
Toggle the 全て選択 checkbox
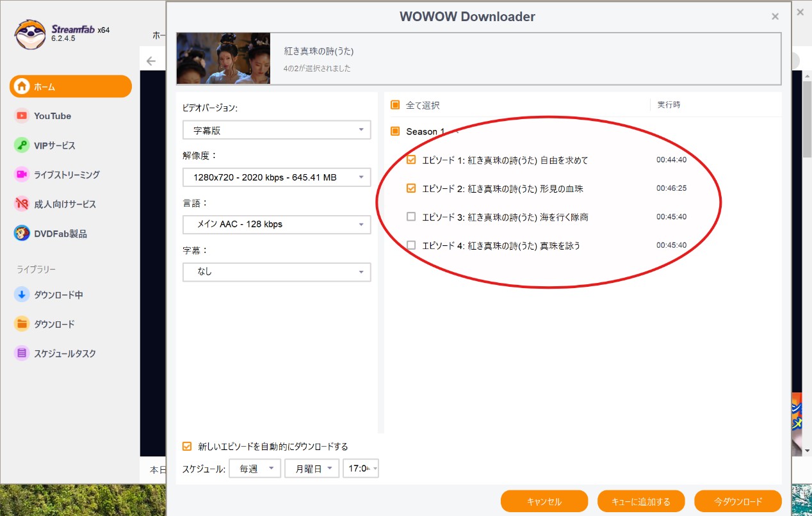click(395, 105)
